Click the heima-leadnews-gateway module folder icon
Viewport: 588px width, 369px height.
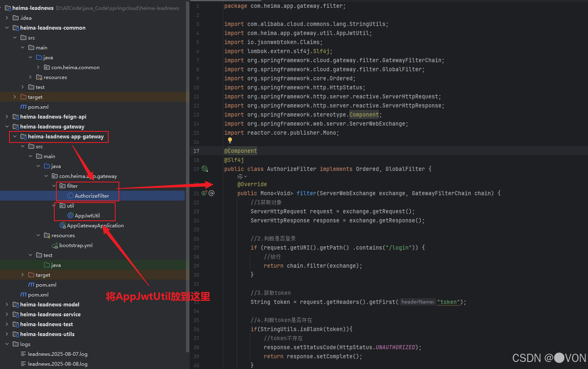[16, 127]
